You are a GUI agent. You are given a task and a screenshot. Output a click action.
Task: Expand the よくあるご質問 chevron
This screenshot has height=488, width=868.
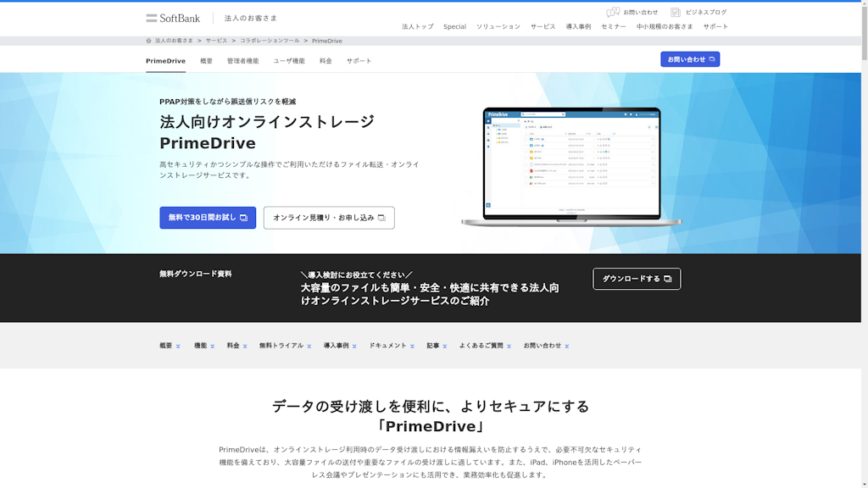(x=509, y=345)
